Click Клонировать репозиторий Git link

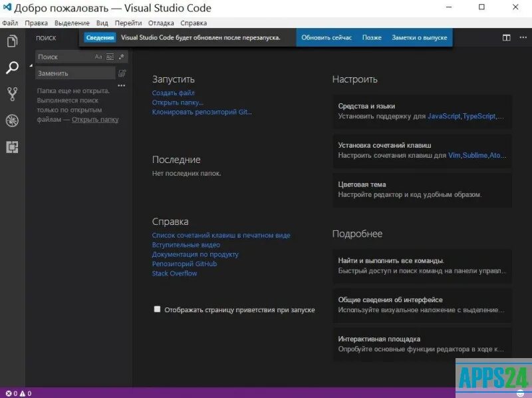[202, 112]
